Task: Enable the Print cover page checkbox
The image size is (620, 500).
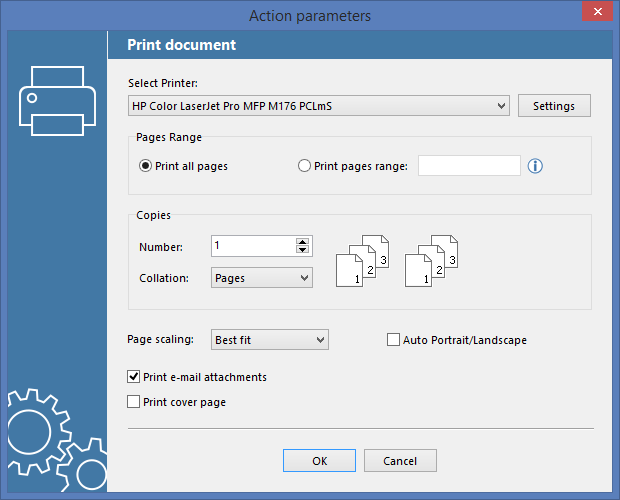Action: tap(133, 402)
